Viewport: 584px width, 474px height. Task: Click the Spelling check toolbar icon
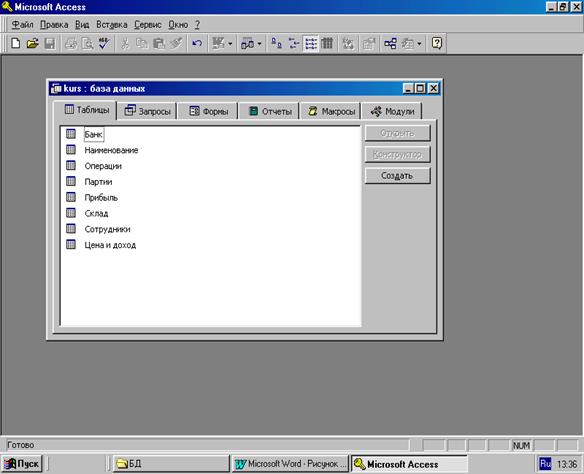click(104, 44)
